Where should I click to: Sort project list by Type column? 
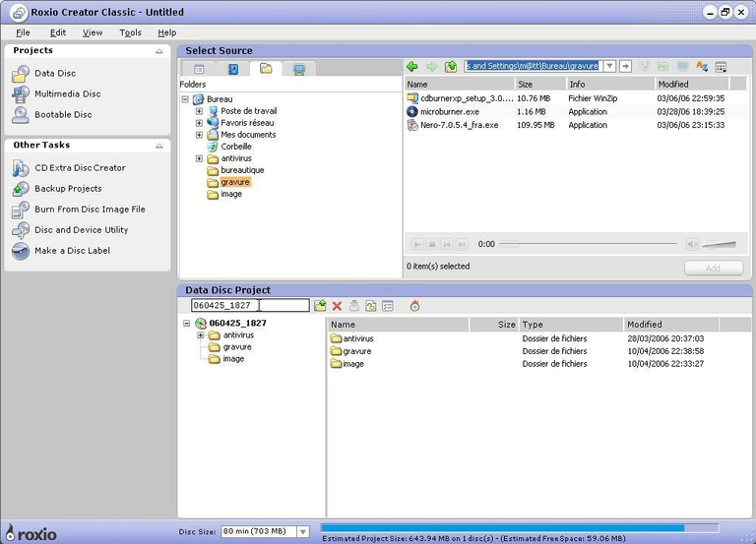coord(571,325)
